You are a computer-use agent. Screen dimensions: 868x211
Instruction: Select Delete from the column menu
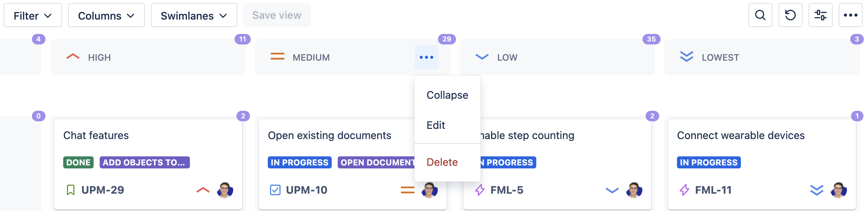[x=442, y=162]
